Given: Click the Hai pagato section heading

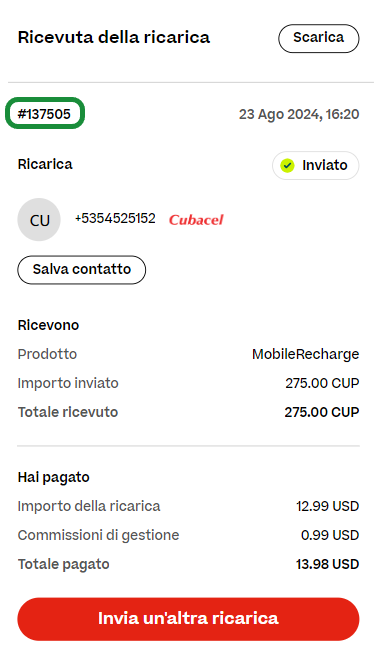Looking at the screenshot, I should [x=53, y=477].
